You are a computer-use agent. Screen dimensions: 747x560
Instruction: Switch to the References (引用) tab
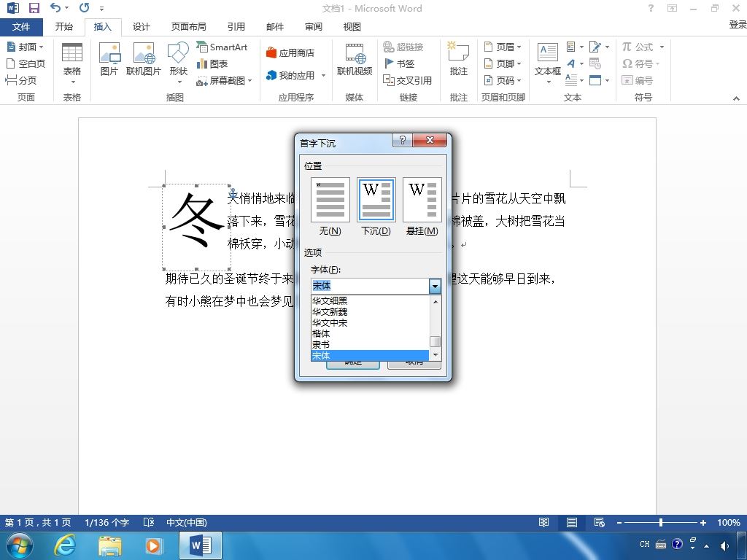[236, 27]
